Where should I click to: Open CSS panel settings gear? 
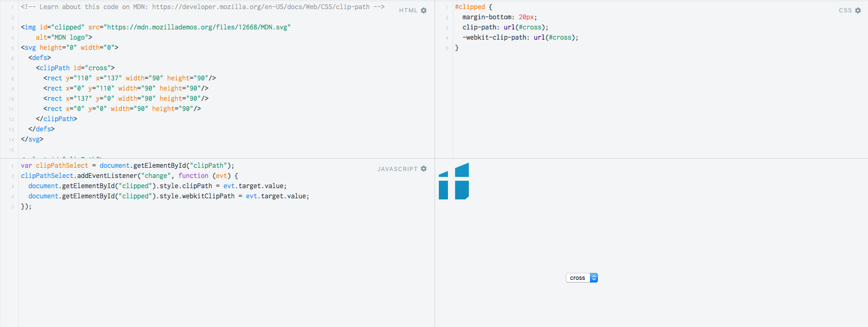pos(858,10)
